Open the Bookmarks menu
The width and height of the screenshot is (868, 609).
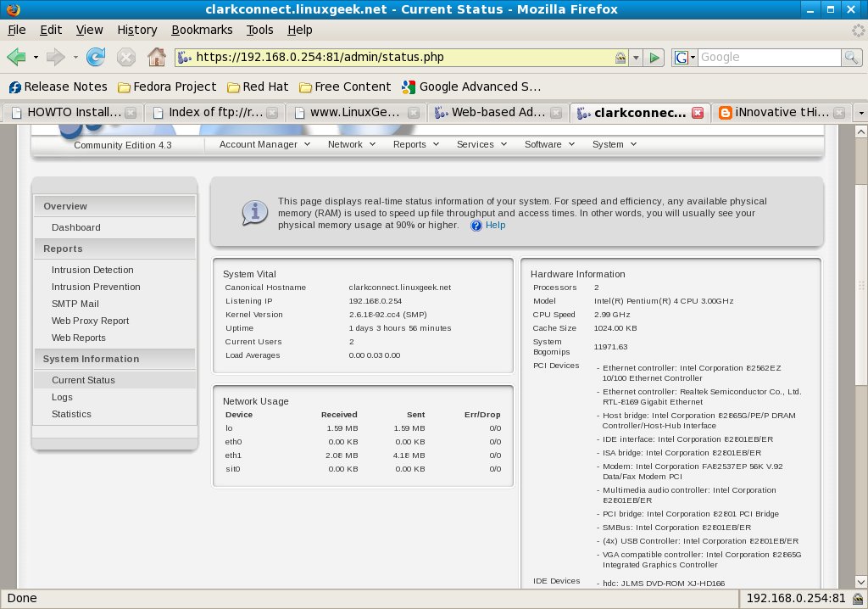click(202, 30)
